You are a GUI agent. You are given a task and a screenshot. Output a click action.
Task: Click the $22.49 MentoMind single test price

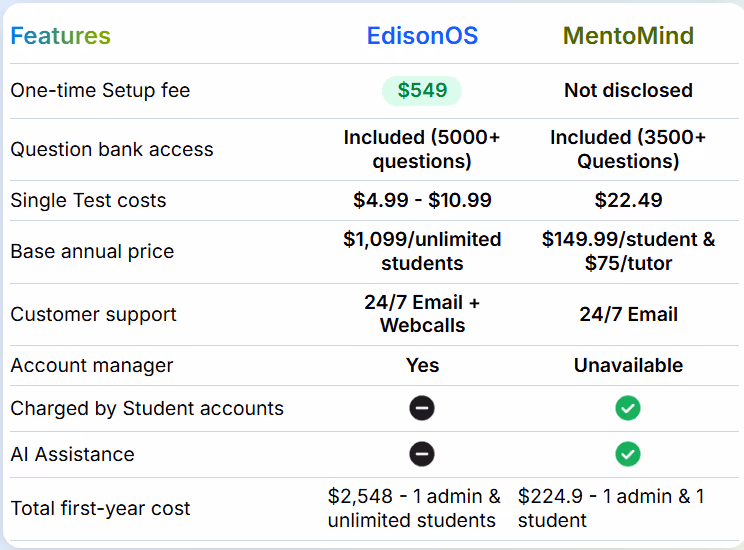point(628,200)
